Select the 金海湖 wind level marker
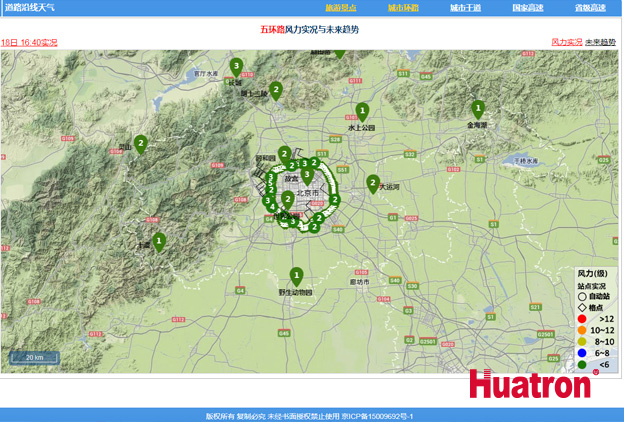This screenshot has width=624, height=422. (478, 109)
